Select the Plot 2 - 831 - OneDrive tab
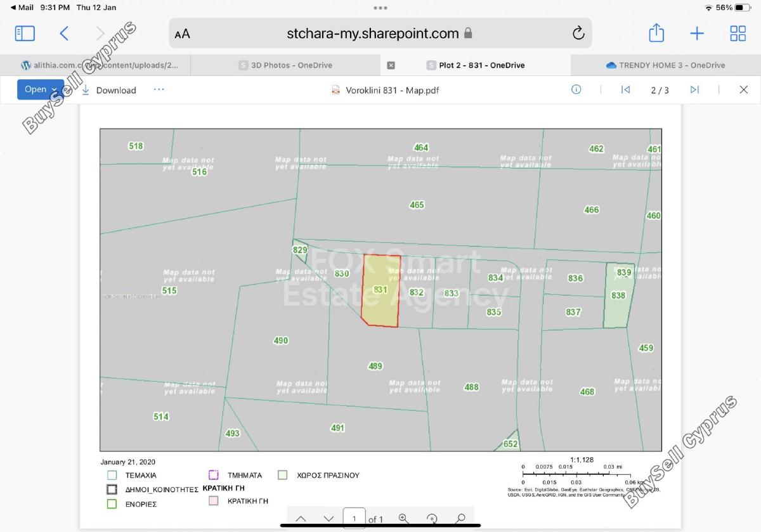Screen dimensions: 761x532 (x=476, y=65)
